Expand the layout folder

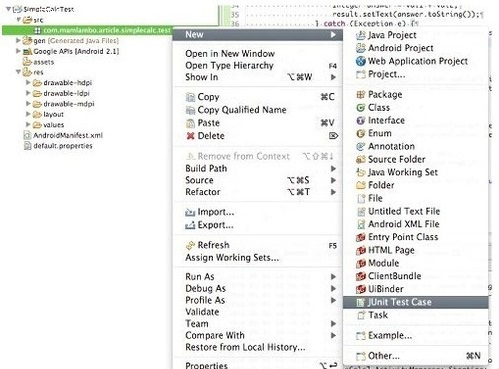point(28,114)
